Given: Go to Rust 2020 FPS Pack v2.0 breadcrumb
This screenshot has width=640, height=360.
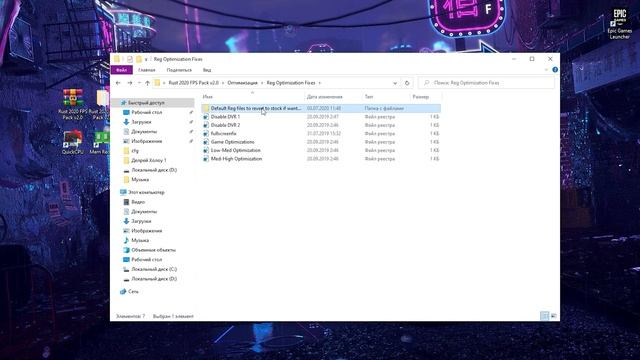Looking at the screenshot, I should 193,83.
